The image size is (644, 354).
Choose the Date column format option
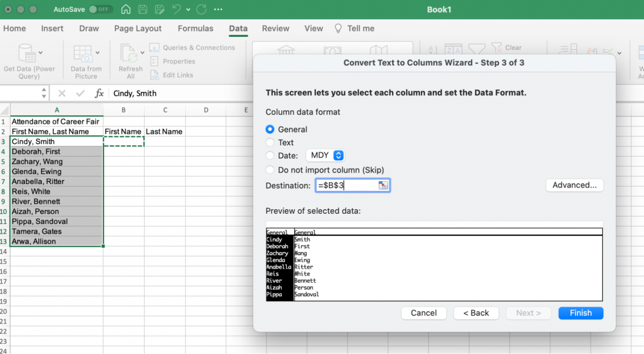click(x=270, y=156)
